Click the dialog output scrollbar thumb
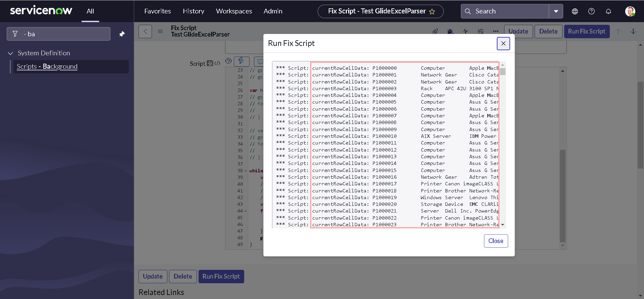The height and width of the screenshot is (299, 644). click(x=502, y=71)
